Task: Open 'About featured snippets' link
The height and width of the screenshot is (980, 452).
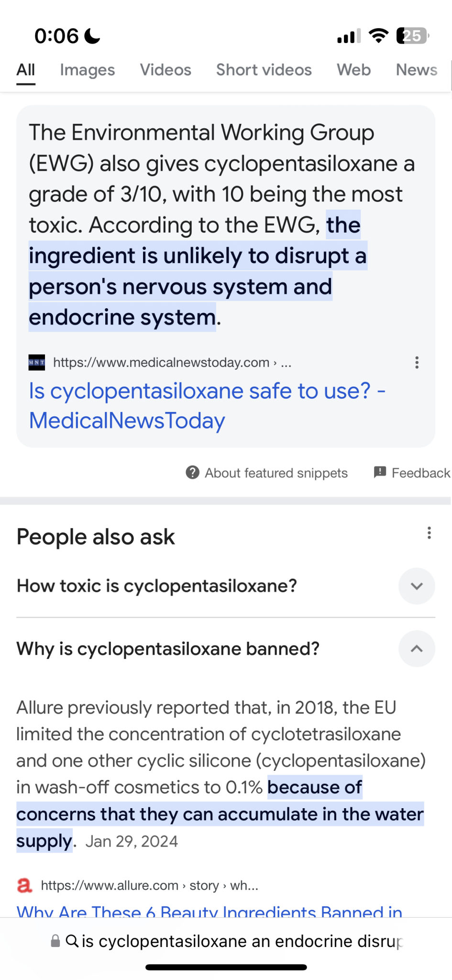Action: point(276,473)
